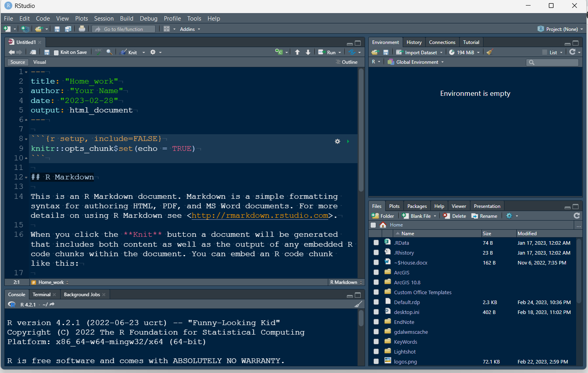Tick the checkbox for ArcGIS folder
The height and width of the screenshot is (373, 588).
point(376,272)
